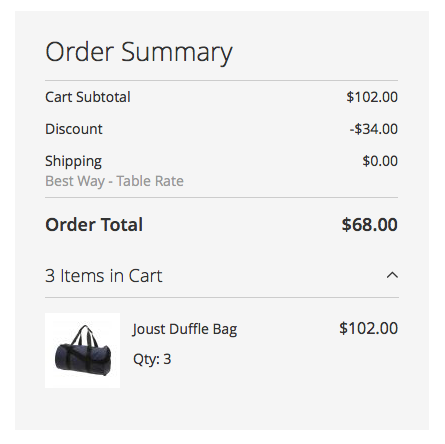Click the Discount label
The image size is (445, 444).
click(74, 129)
